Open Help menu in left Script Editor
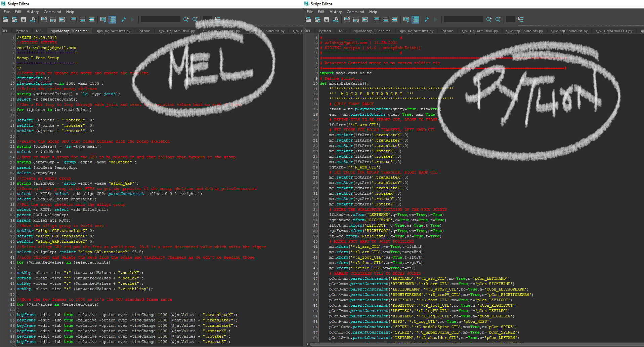644x347 pixels. (x=70, y=12)
